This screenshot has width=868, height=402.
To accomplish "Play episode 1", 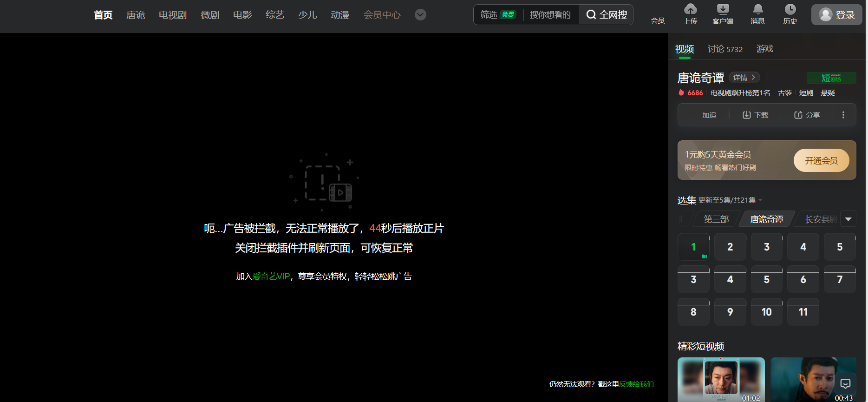I will tap(693, 247).
